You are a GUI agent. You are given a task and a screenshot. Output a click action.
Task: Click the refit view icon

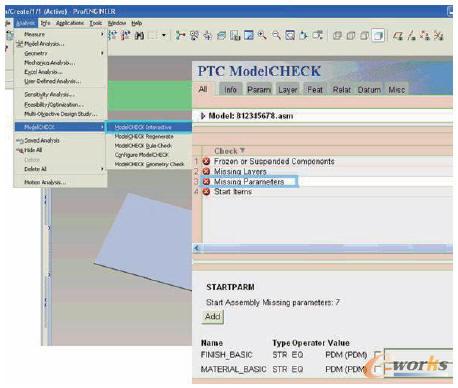(x=290, y=35)
